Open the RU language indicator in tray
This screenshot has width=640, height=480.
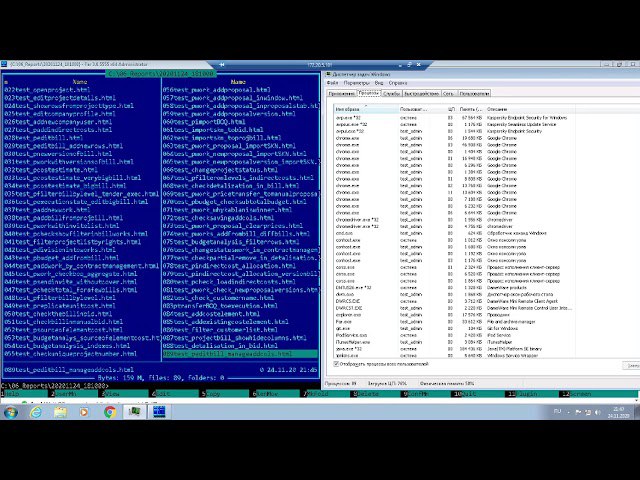(x=558, y=411)
